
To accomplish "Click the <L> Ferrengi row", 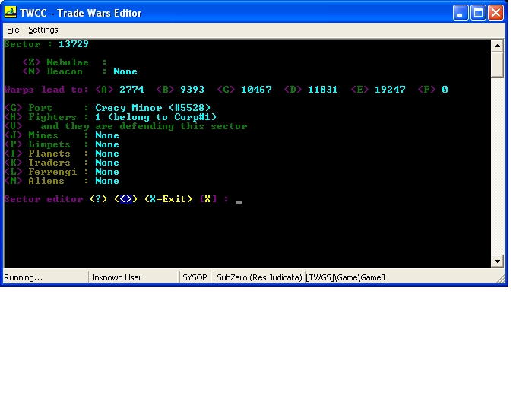I will click(62, 172).
